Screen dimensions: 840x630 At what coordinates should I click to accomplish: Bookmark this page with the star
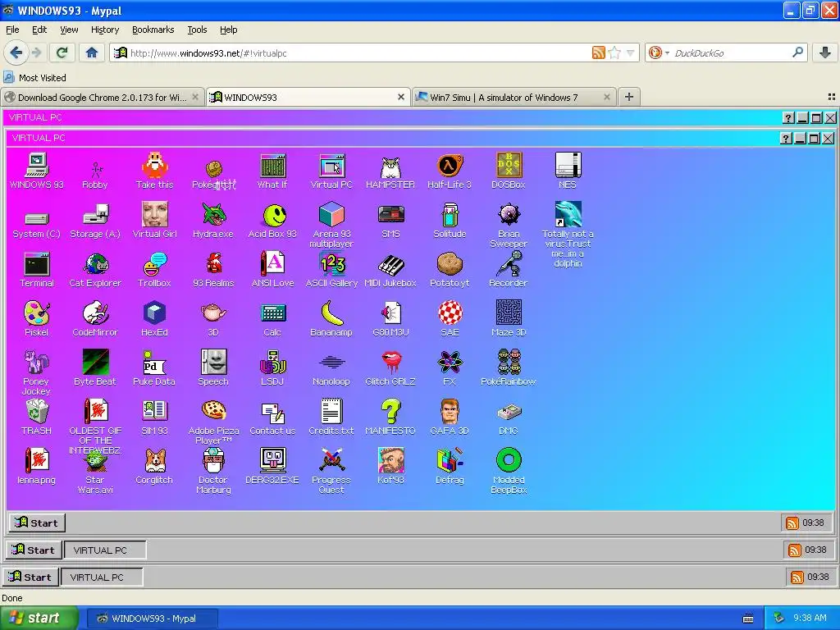(x=614, y=52)
